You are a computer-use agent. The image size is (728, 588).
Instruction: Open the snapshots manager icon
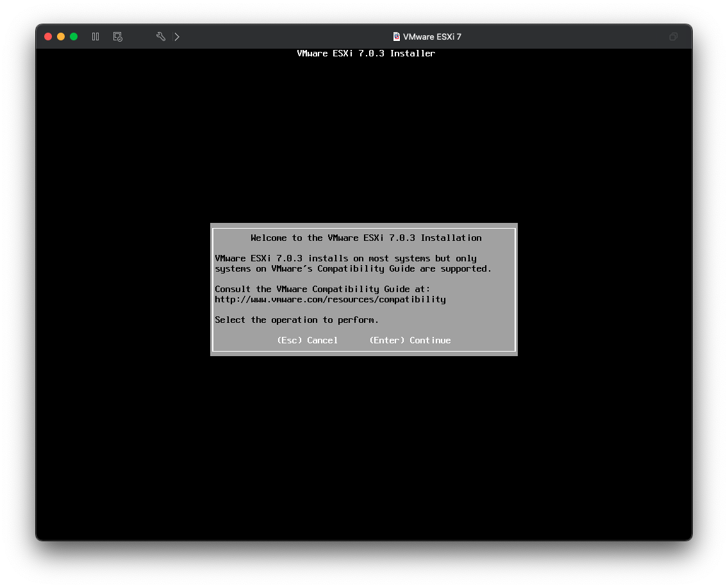(x=118, y=37)
